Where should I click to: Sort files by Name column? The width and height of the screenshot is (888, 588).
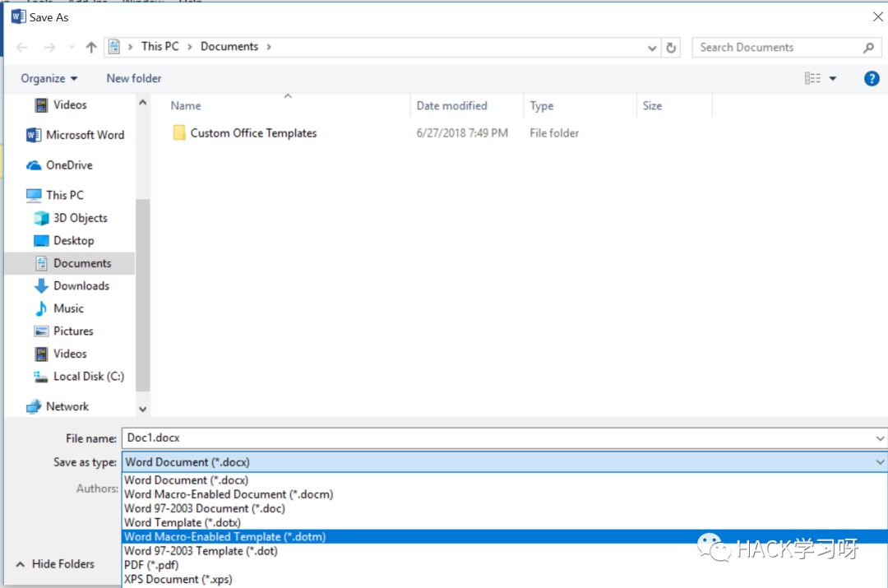pos(186,106)
